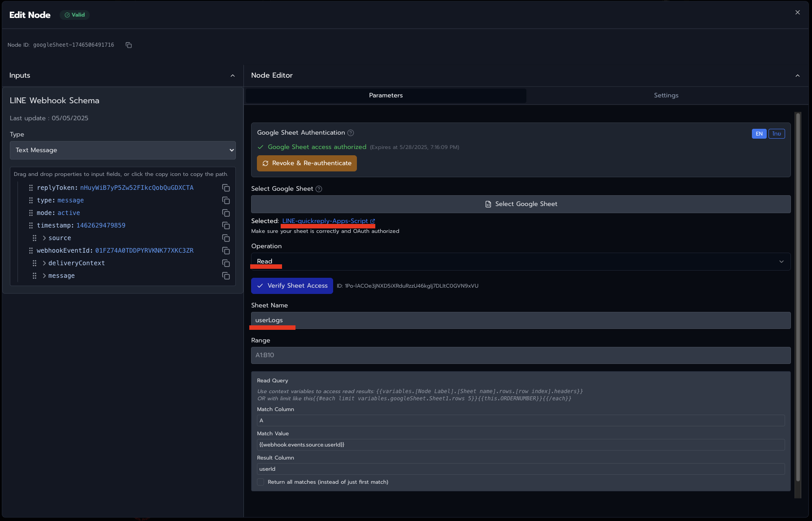This screenshot has width=812, height=521.
Task: Click the webhookEventId drag handle
Action: (x=31, y=250)
